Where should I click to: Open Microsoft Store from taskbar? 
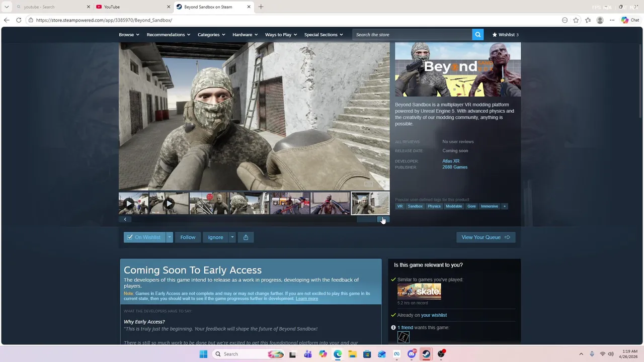point(367,354)
